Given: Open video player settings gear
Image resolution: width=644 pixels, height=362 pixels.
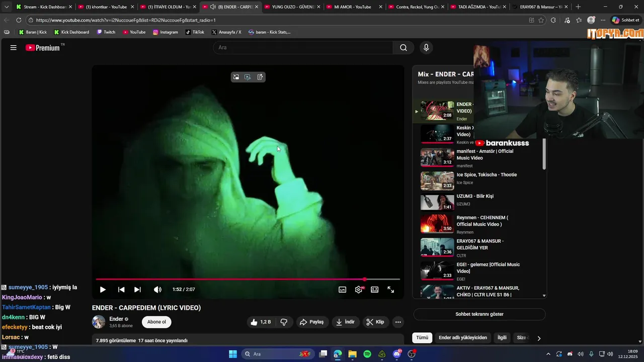Looking at the screenshot, I should (x=359, y=290).
